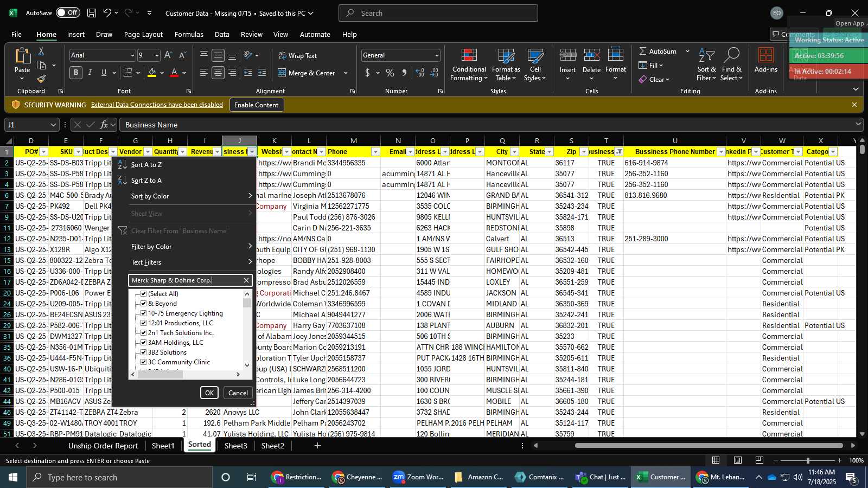Open the General number format dropdown
868x488 pixels.
(437, 55)
